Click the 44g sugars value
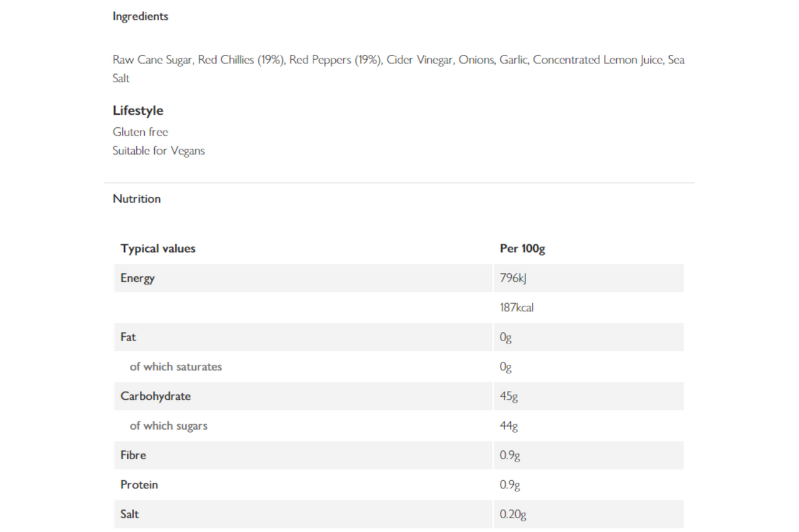Viewport: 799px width, 532px height. [509, 426]
